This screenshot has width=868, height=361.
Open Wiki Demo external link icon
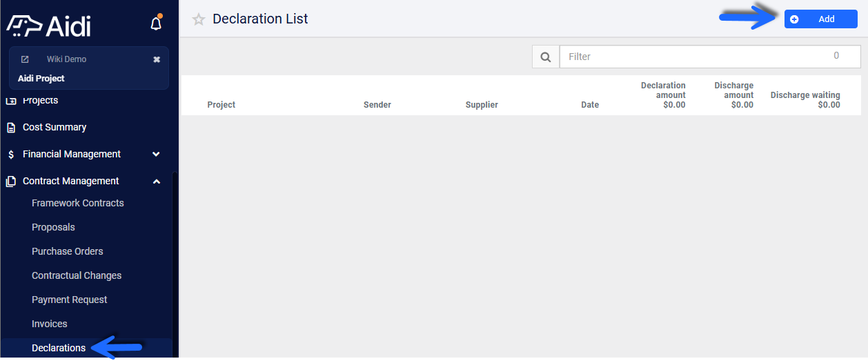click(x=25, y=59)
